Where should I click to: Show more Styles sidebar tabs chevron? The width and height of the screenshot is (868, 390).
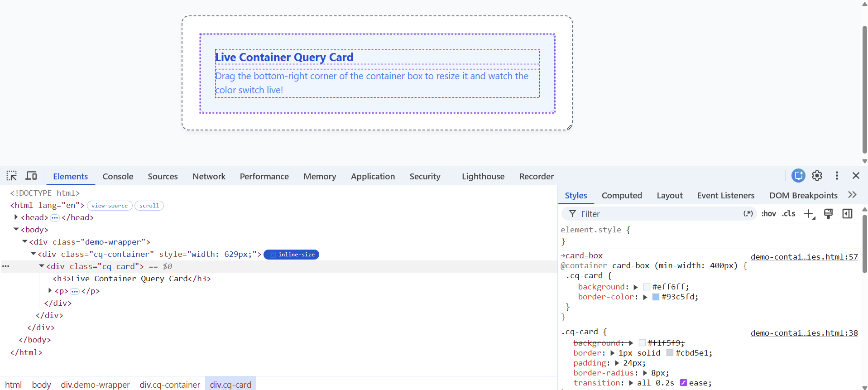pos(852,195)
